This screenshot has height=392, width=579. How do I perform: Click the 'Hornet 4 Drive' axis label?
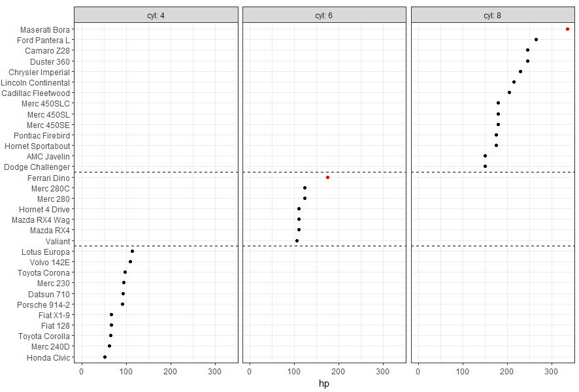click(x=44, y=209)
